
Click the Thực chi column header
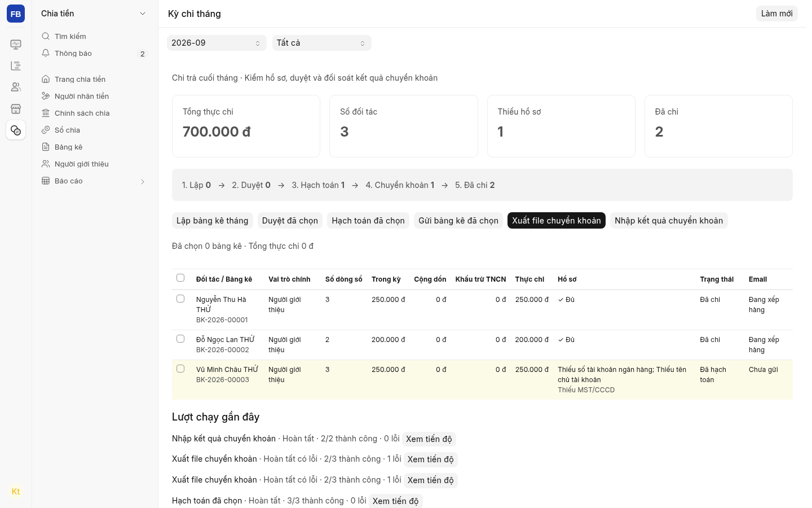tap(529, 279)
